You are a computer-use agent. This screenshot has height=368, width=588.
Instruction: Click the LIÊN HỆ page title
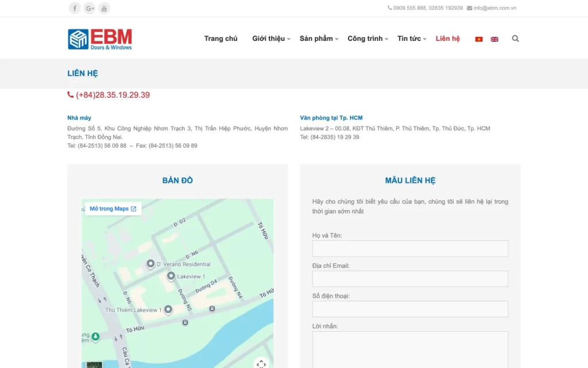click(83, 73)
